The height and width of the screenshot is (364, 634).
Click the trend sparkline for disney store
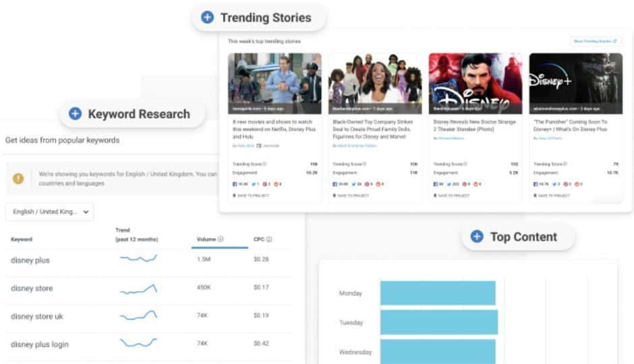click(x=139, y=289)
